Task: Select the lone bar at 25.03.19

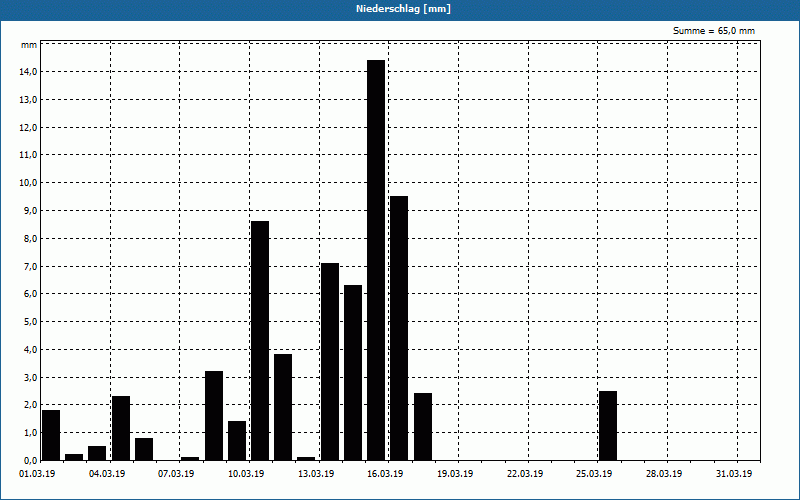Action: point(608,426)
